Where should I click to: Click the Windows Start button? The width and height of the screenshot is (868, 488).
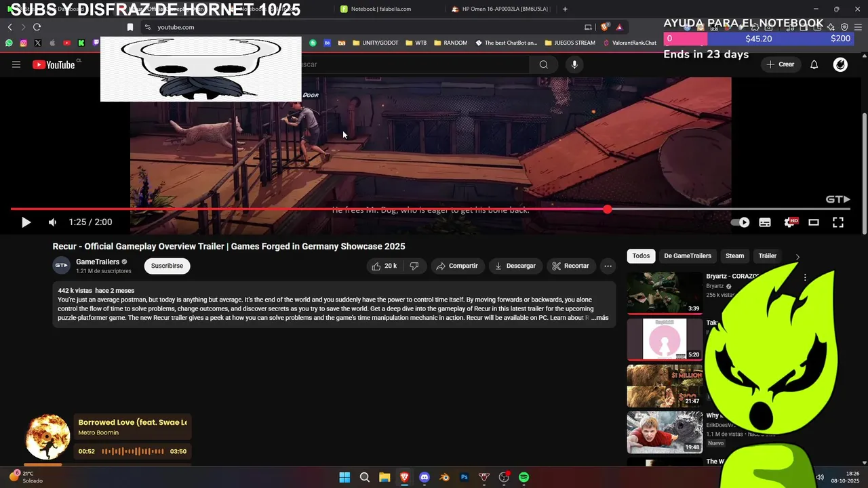coord(344,477)
